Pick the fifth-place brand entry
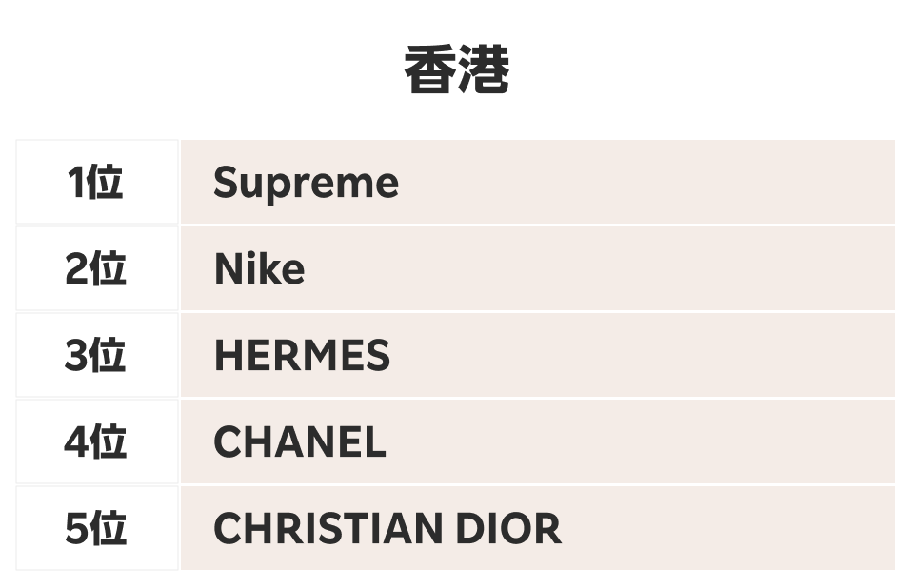The width and height of the screenshot is (914, 588). 387,529
